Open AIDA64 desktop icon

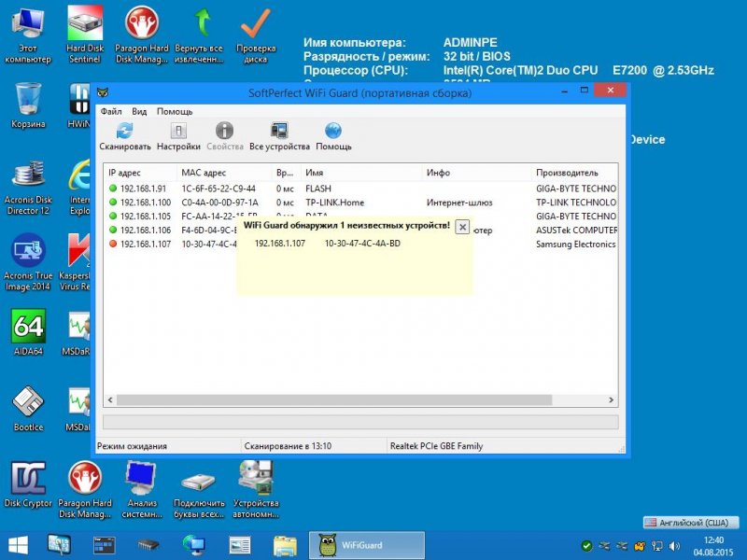coord(28,332)
